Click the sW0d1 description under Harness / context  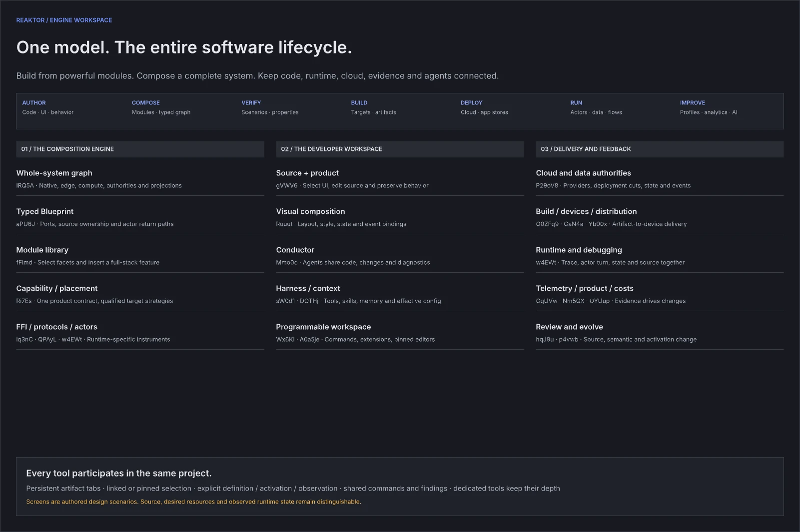tap(358, 301)
